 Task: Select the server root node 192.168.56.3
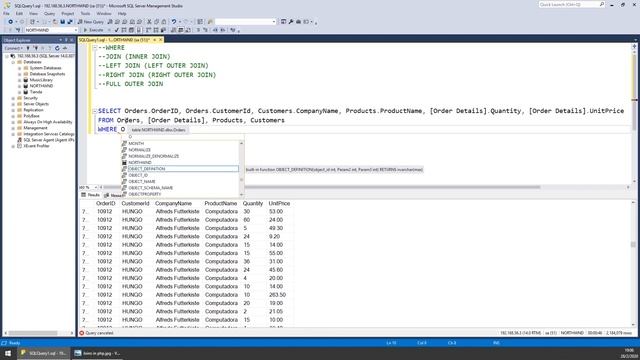[x=45, y=56]
